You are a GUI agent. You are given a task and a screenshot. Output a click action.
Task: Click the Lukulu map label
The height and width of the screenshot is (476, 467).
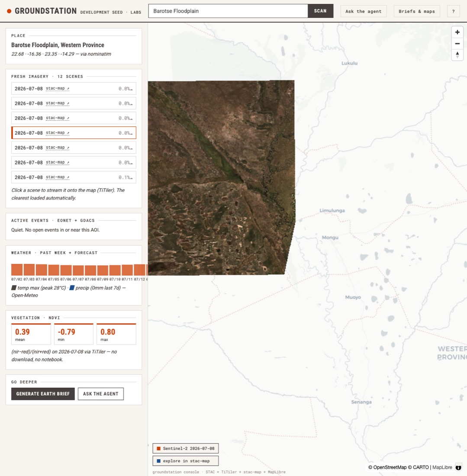[349, 63]
